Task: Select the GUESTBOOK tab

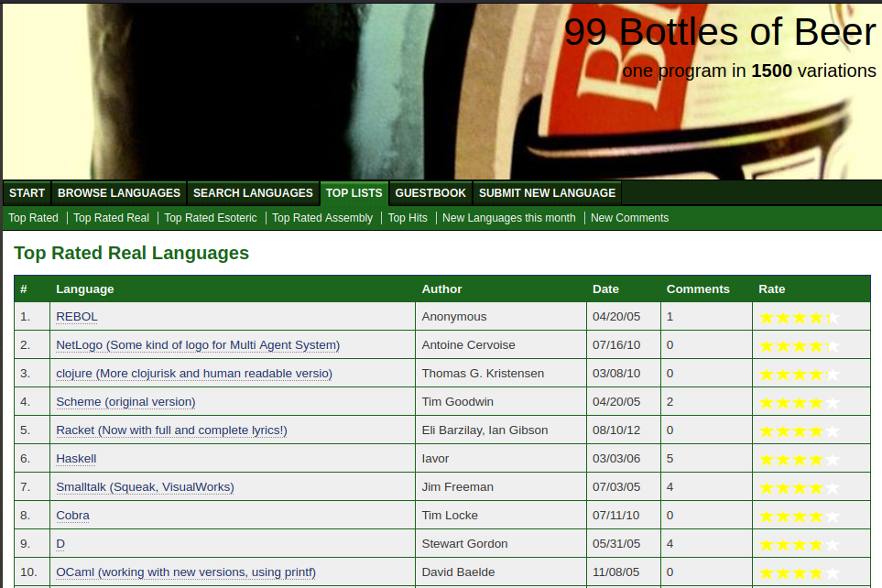Action: [x=430, y=193]
